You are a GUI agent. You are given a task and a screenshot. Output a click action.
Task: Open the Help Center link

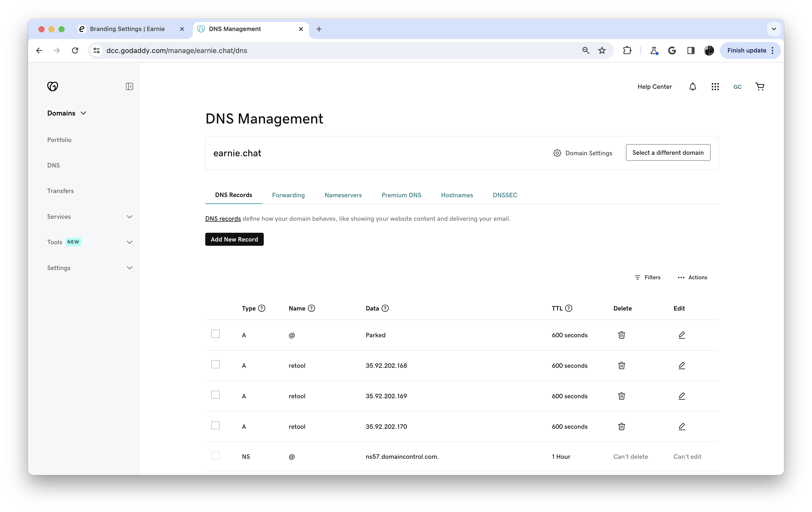coord(654,87)
